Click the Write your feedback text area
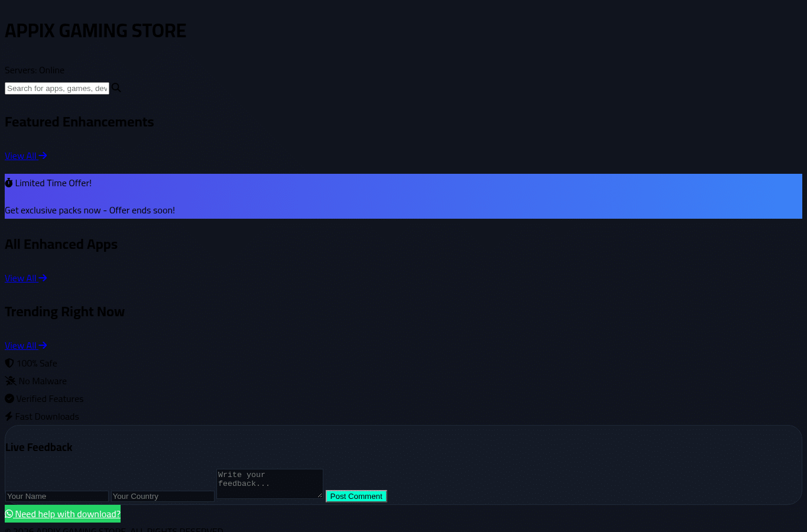This screenshot has width=807, height=532. (270, 484)
